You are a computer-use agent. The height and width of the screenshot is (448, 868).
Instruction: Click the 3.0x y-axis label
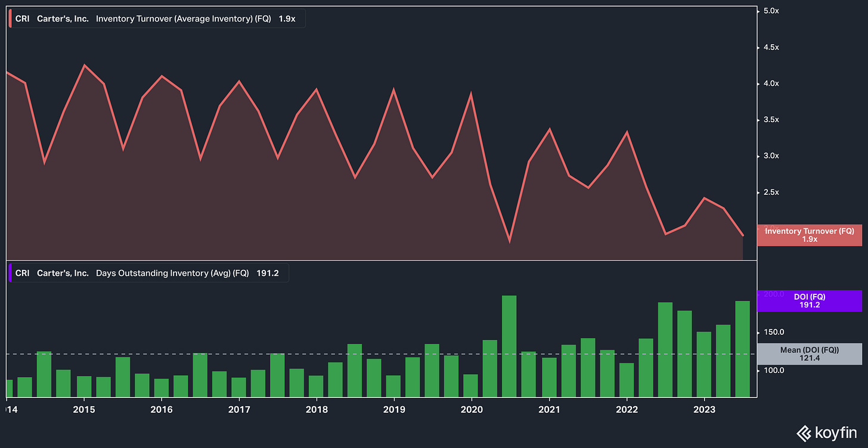tap(771, 156)
